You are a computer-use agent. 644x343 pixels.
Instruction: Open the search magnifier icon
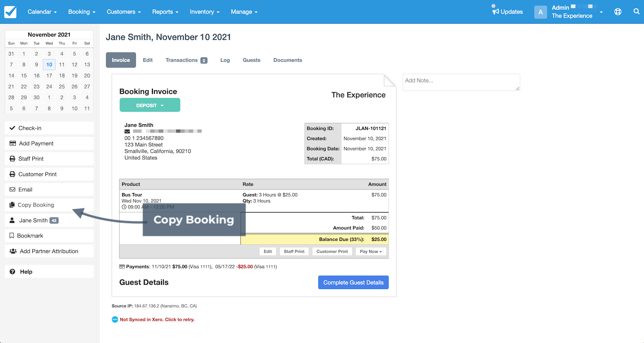pyautogui.click(x=636, y=12)
